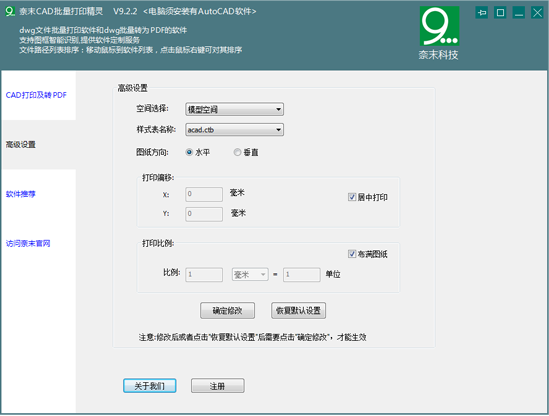Click the title text 奈末CAD批量打印精灵
Viewport: 549px width, 416px height.
pos(61,12)
